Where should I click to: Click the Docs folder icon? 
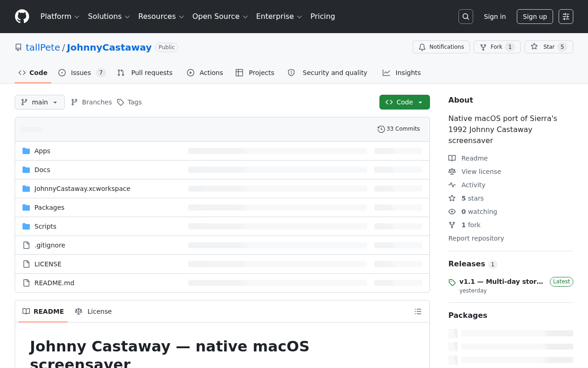coord(26,170)
